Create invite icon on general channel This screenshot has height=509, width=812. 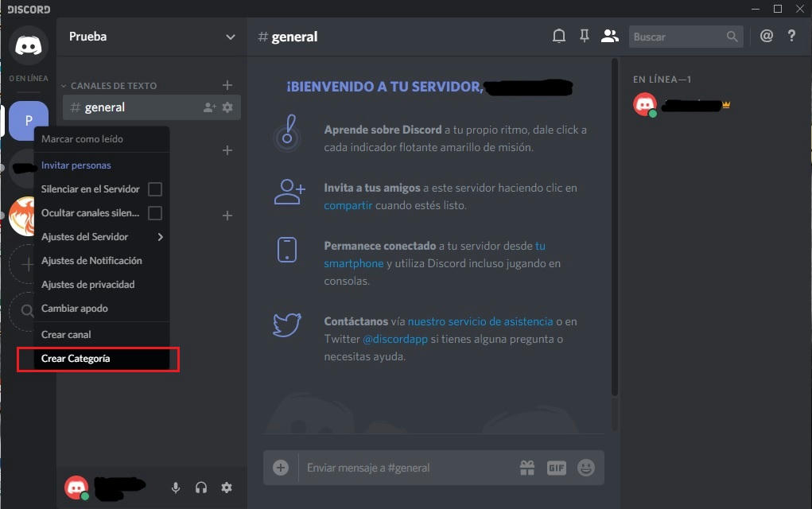click(x=209, y=107)
